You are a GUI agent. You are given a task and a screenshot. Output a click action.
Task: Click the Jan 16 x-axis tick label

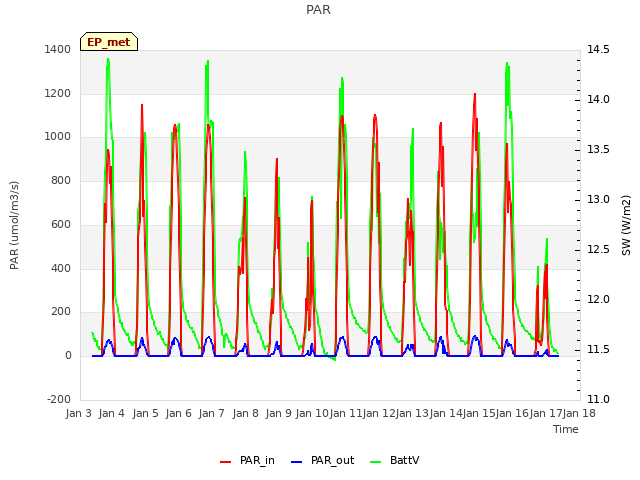[512, 413]
